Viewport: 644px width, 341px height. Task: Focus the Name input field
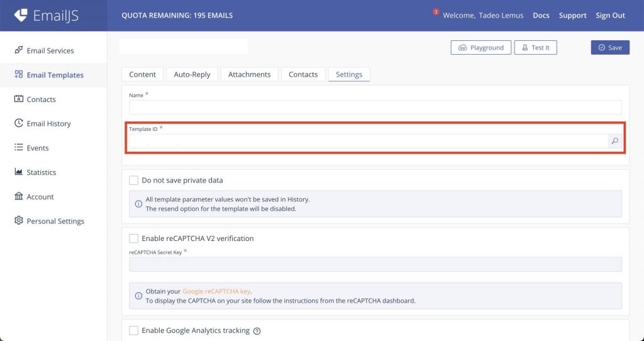[x=375, y=107]
